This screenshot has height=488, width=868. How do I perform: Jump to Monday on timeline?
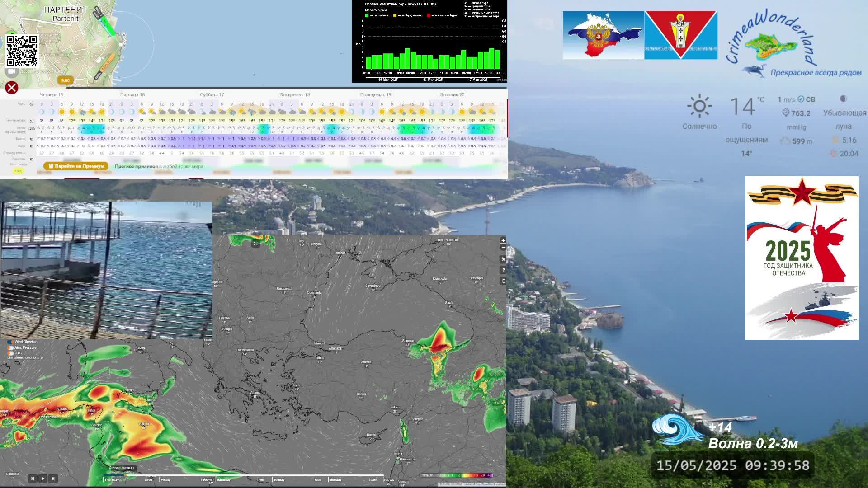click(x=335, y=479)
